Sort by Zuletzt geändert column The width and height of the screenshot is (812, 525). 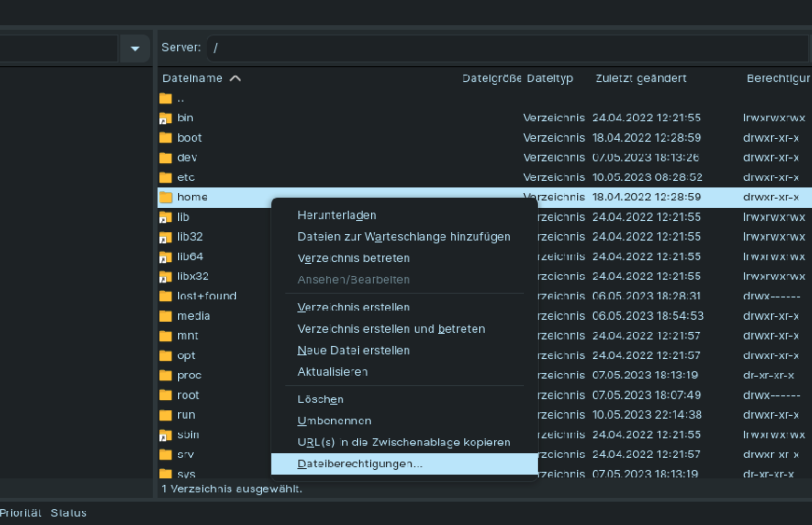(x=640, y=78)
